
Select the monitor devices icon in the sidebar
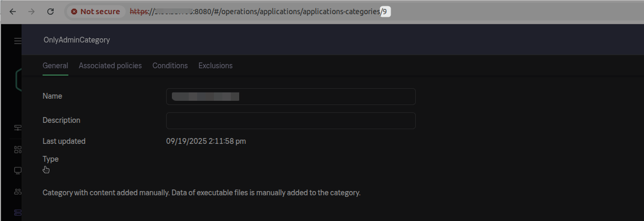[18, 170]
